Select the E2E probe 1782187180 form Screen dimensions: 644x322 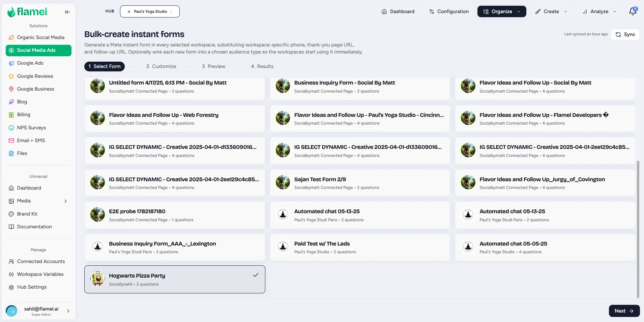pyautogui.click(x=175, y=215)
